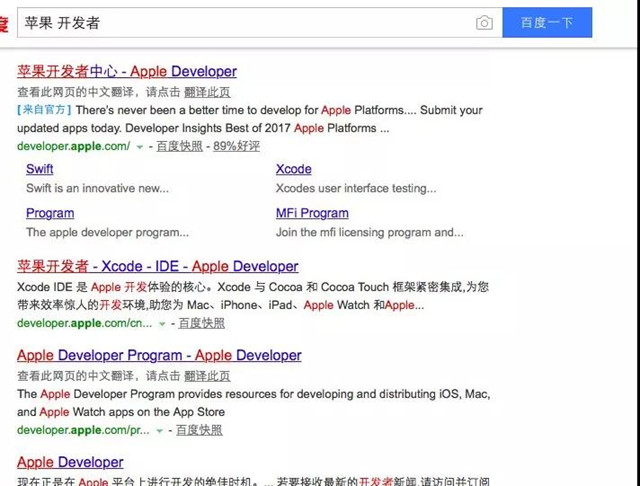Open Apple Developer Program - Apple Developer result
The width and height of the screenshot is (640, 486).
(159, 355)
